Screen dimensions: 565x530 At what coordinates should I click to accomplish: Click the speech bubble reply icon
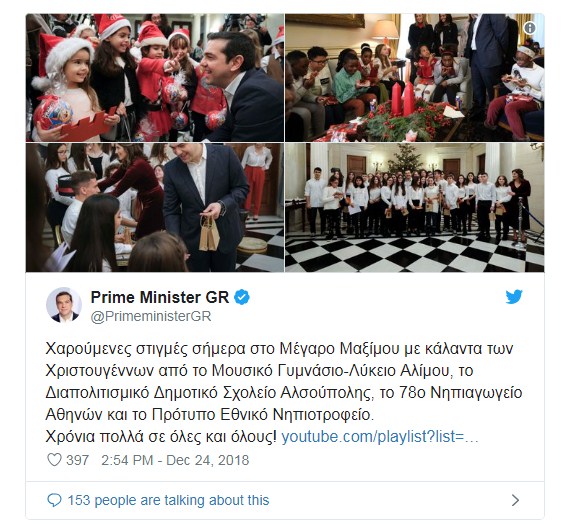coord(54,500)
